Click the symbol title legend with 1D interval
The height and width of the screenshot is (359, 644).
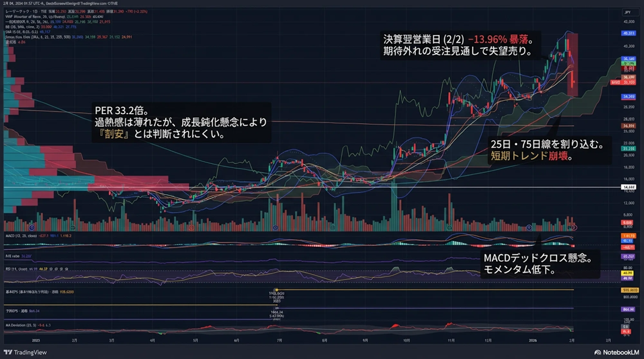pos(26,11)
